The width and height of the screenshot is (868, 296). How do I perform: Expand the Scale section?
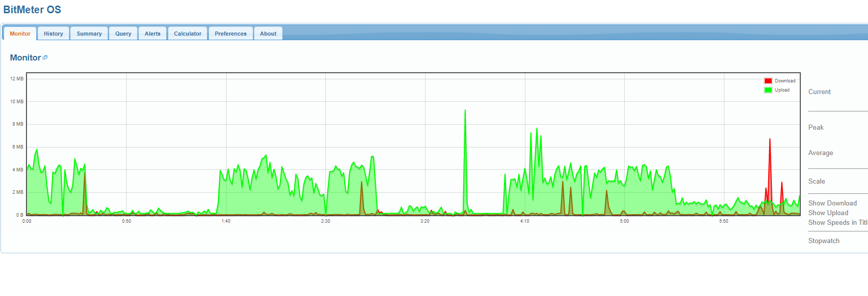[817, 181]
